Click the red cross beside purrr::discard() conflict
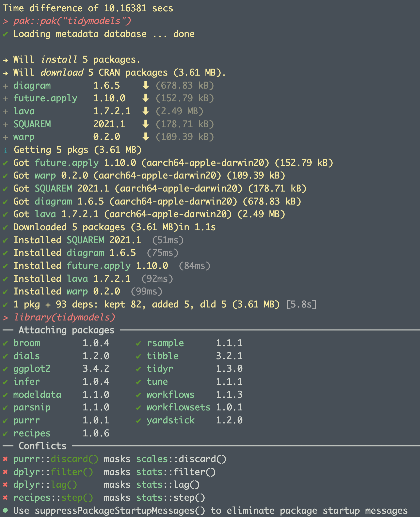This screenshot has width=420, height=517. 5,459
